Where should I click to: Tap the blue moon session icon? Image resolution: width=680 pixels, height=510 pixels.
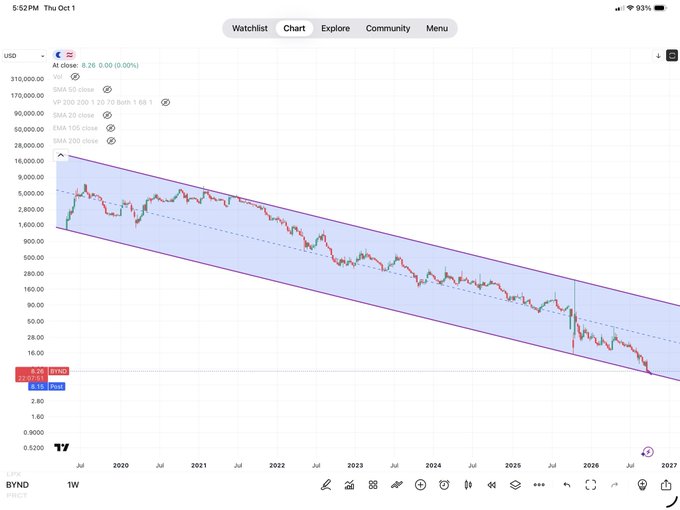pos(59,55)
